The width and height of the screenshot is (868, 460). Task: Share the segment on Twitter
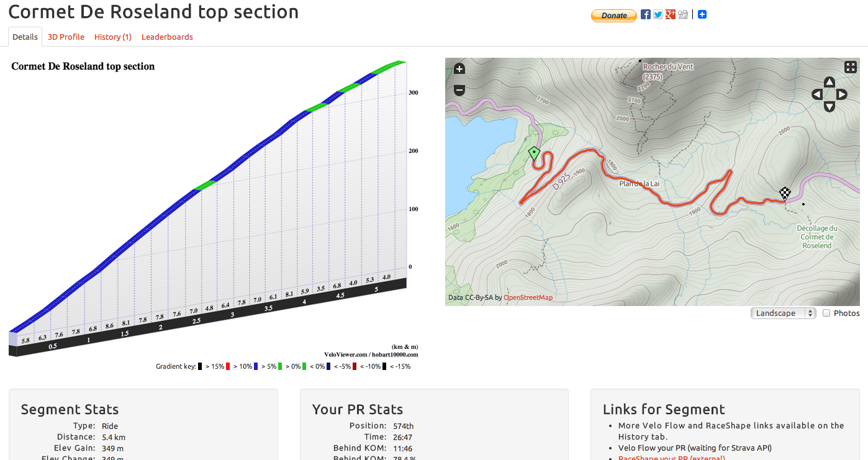(x=658, y=15)
